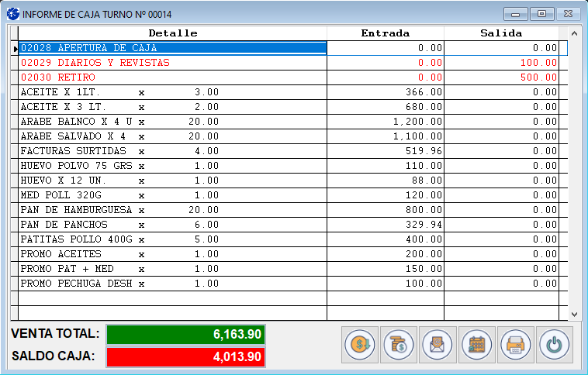This screenshot has height=375, width=588.
Task: Click the app icon in title bar
Action: tap(12, 14)
